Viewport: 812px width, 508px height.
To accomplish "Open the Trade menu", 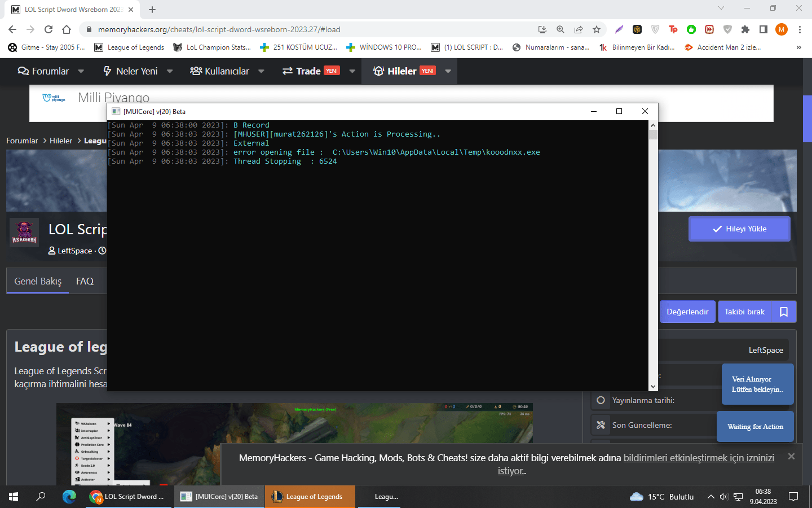I will coord(311,71).
